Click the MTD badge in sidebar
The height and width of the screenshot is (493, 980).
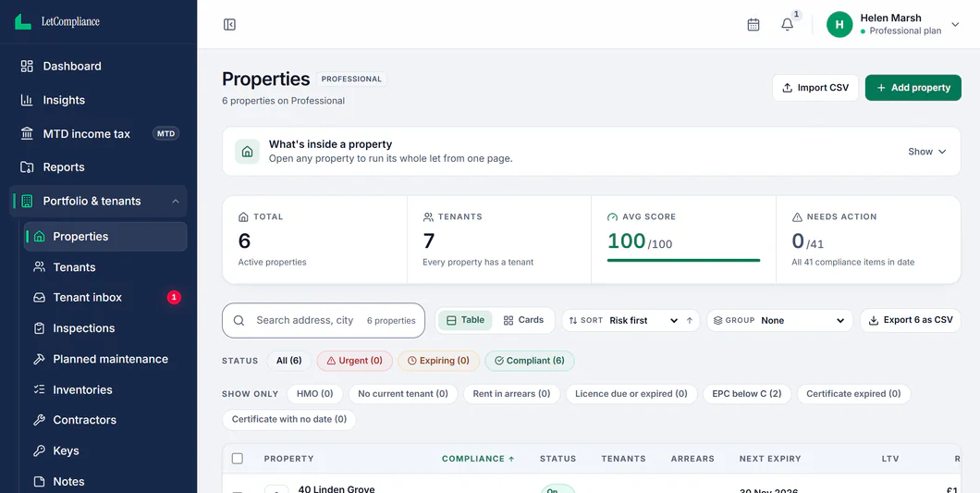(165, 133)
